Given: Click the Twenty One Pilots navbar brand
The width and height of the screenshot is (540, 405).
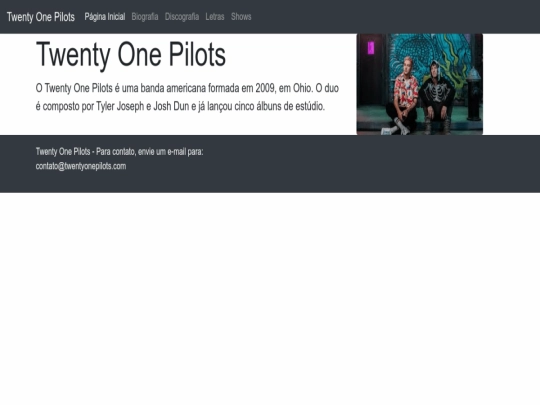Looking at the screenshot, I should point(41,17).
